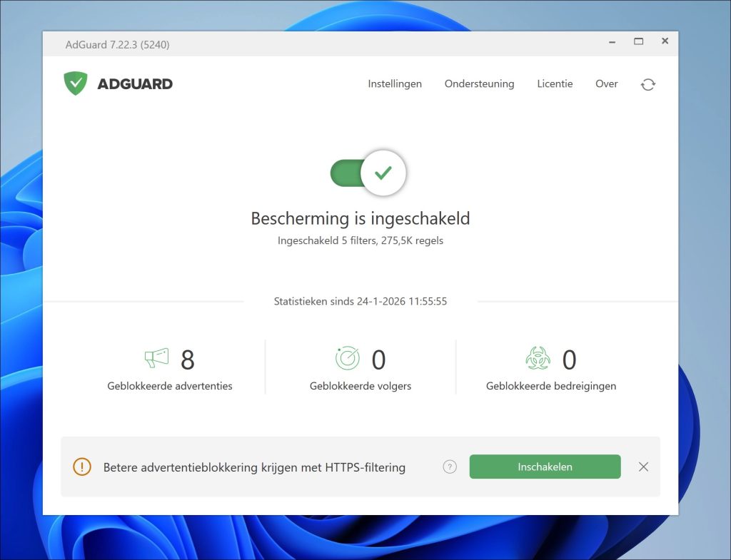
Task: View the Licentie page
Action: (x=555, y=83)
